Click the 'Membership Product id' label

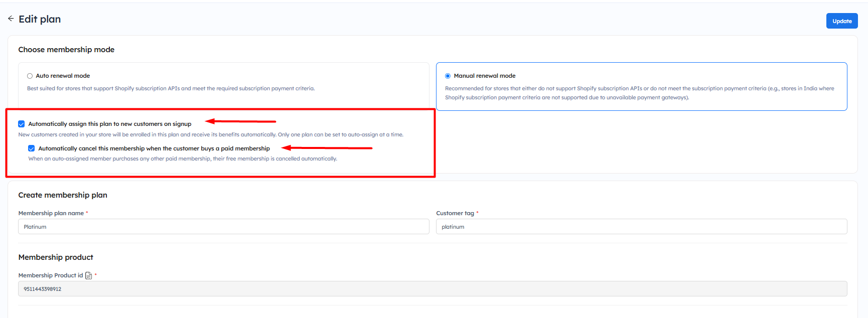coord(51,275)
